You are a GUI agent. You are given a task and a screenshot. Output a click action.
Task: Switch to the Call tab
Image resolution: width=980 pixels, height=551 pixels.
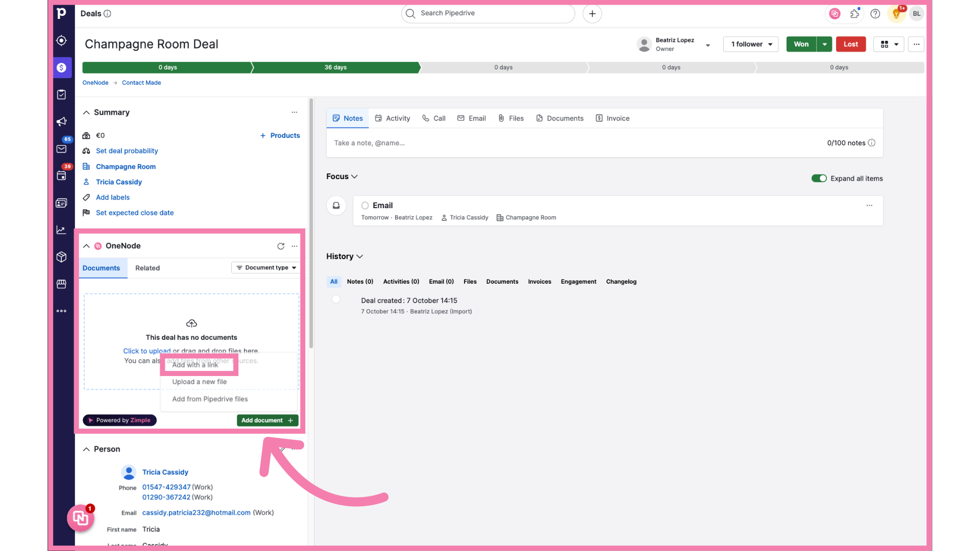(x=434, y=118)
